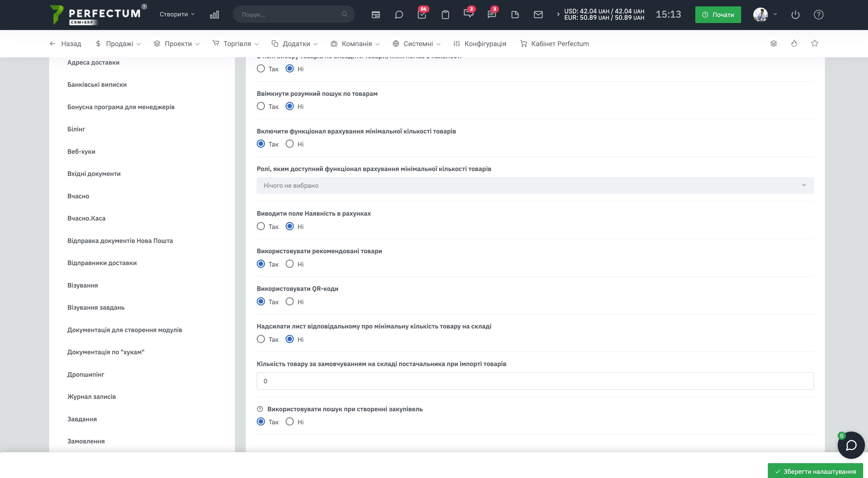
Task: Select Ні for using QR codes
Action: point(290,301)
